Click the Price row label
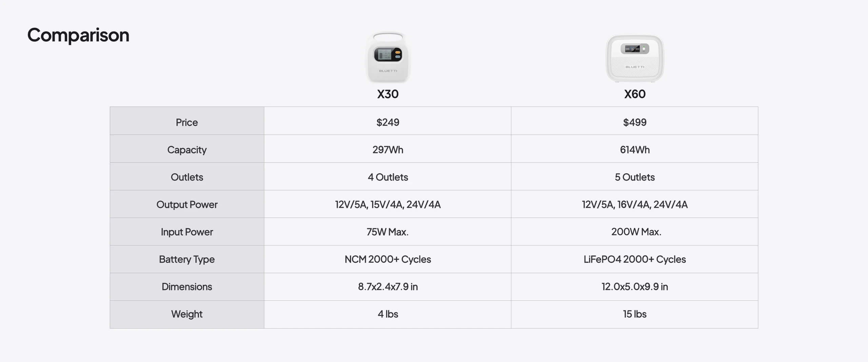The image size is (868, 362). pos(187,122)
